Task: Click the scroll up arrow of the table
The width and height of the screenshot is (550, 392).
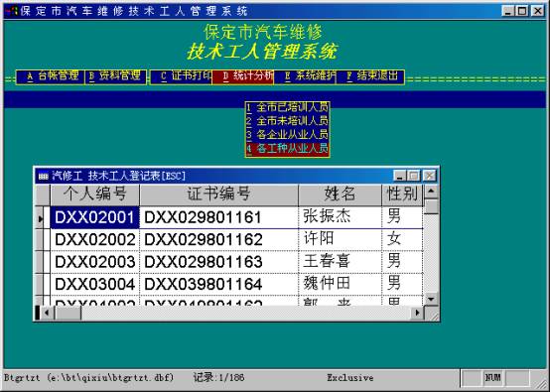Action: coord(431,192)
